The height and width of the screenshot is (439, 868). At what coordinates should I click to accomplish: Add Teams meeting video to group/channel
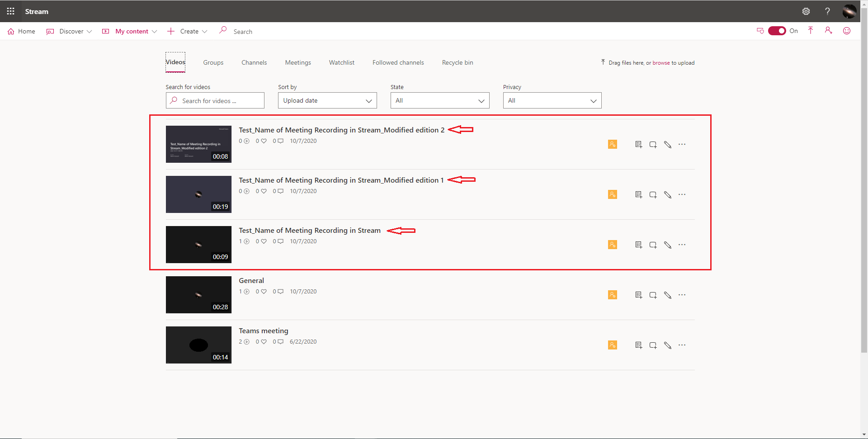tap(653, 345)
